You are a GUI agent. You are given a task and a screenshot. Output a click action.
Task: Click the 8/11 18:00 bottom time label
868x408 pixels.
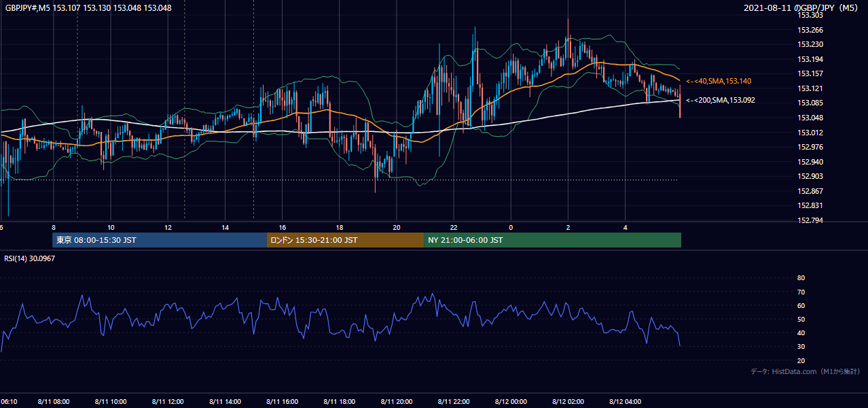(339, 402)
